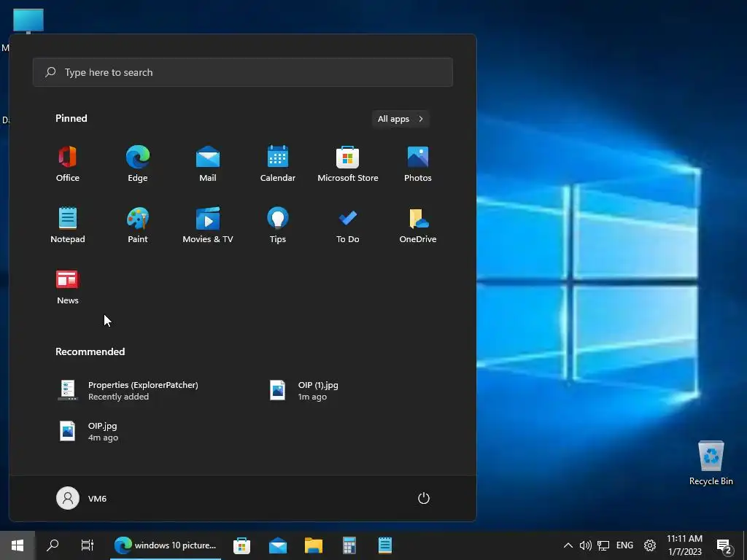Click the Type here to search field
Image resolution: width=747 pixels, height=560 pixels.
pos(243,72)
